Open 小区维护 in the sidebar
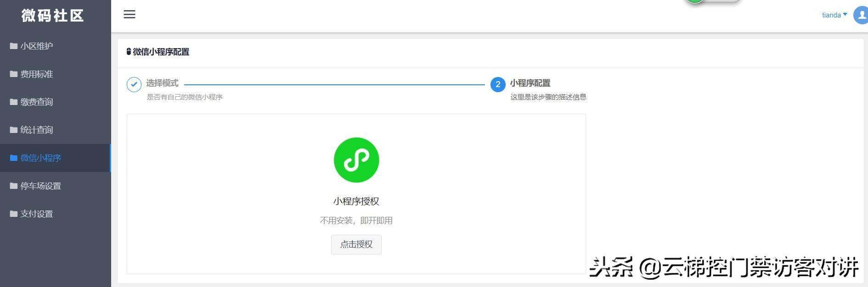The width and height of the screenshot is (868, 287). pyautogui.click(x=55, y=46)
